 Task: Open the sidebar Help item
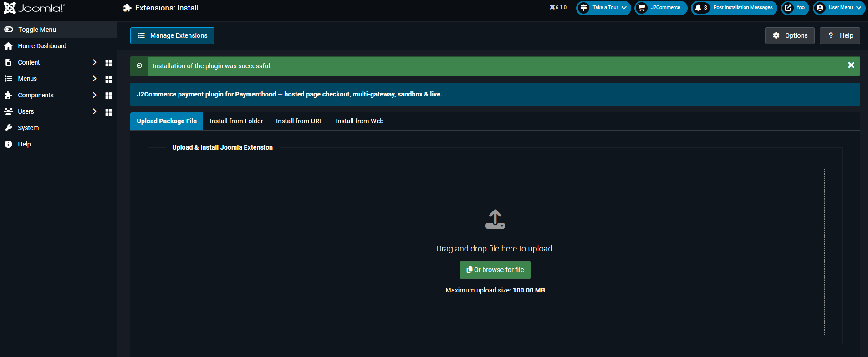click(24, 144)
